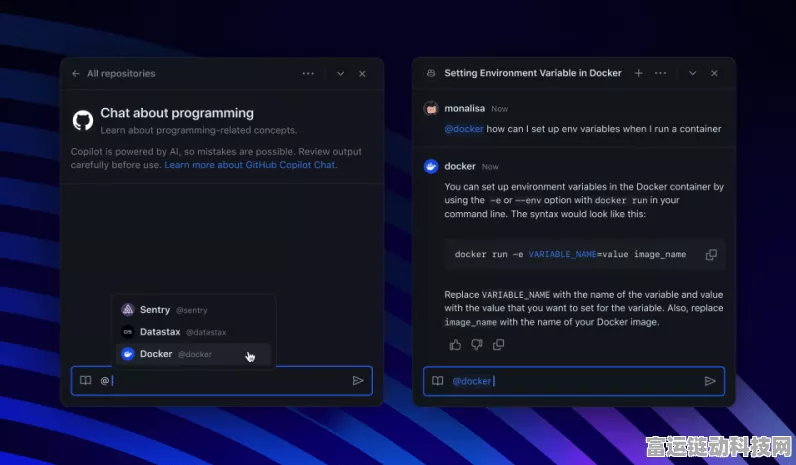
Task: Click the Sentry logo icon
Action: coord(128,310)
